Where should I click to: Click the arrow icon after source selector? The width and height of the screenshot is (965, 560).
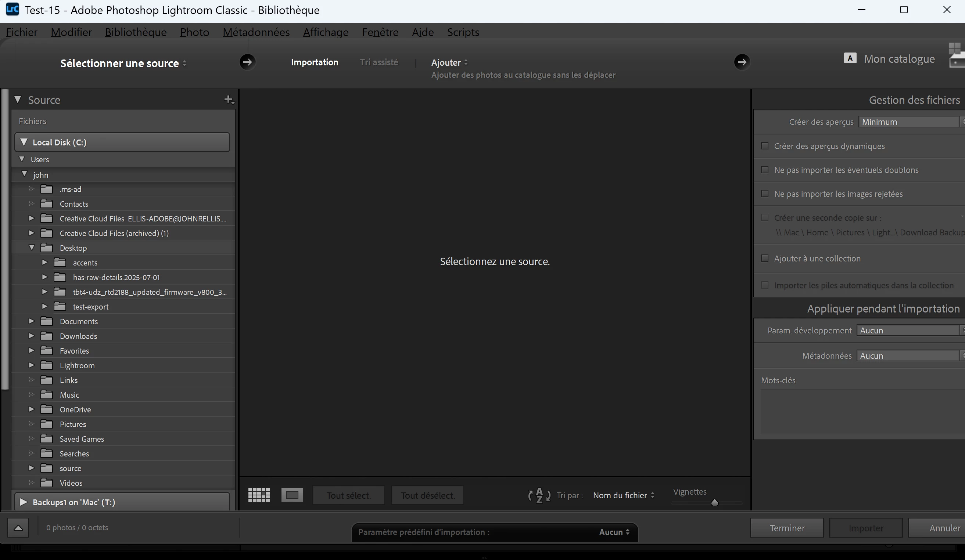point(247,62)
